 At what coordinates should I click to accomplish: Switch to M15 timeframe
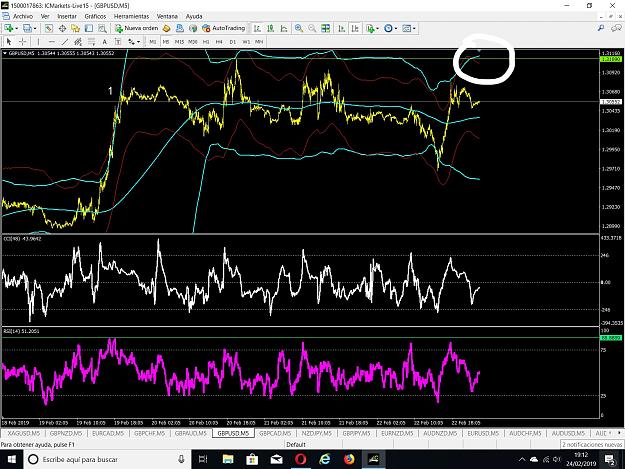click(179, 41)
